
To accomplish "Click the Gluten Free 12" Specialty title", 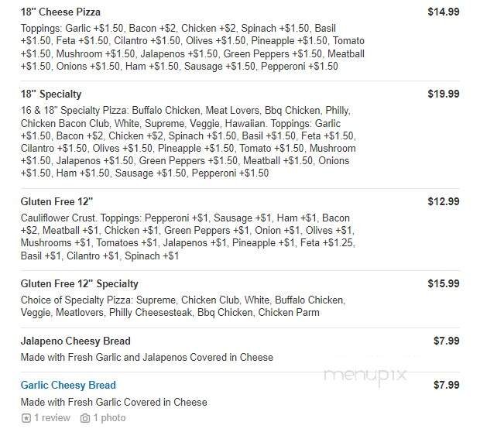I will [x=79, y=283].
